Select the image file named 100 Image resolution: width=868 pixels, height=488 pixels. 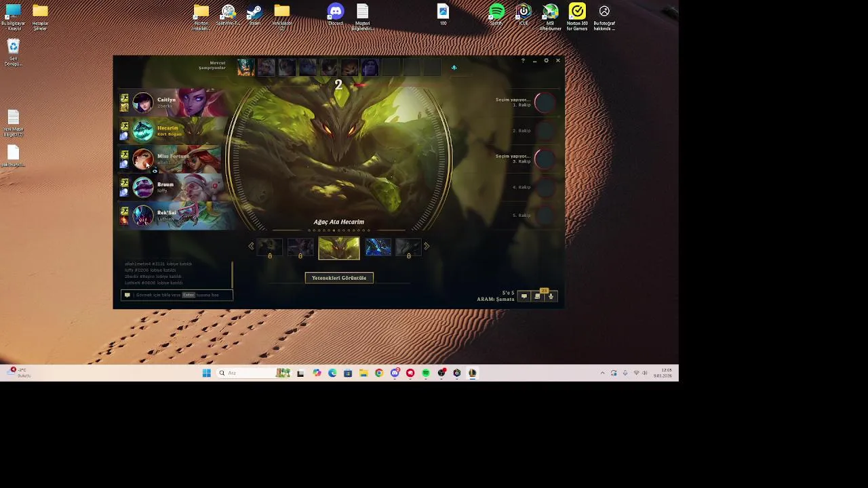(443, 15)
